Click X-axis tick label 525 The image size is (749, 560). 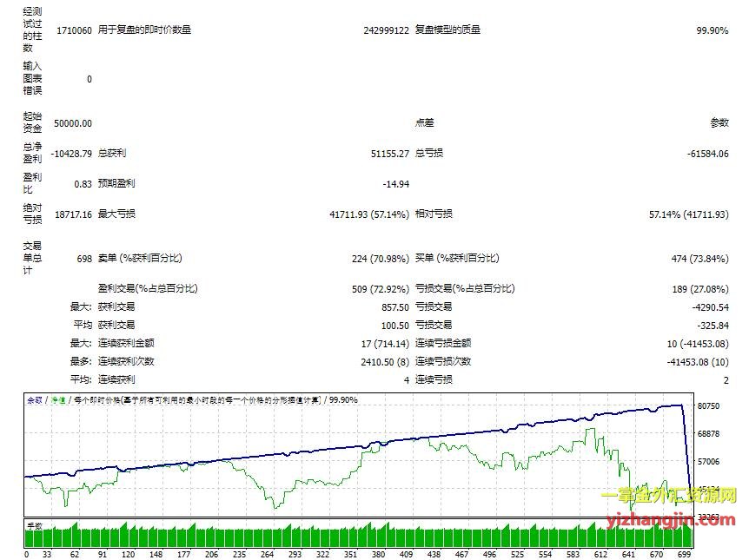click(517, 554)
